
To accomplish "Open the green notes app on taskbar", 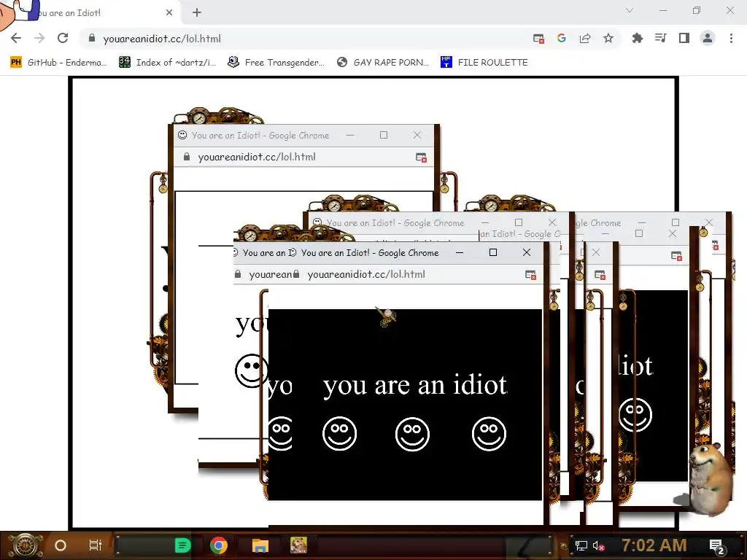I will coord(182,545).
